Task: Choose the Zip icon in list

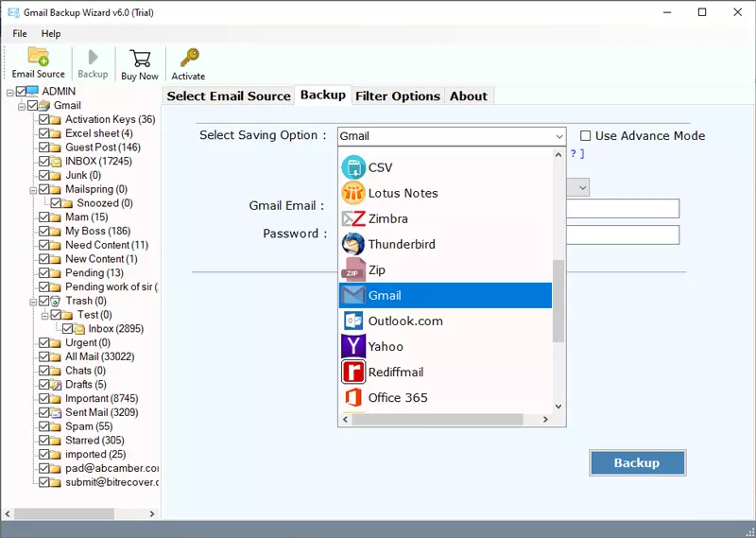Action: pyautogui.click(x=353, y=269)
